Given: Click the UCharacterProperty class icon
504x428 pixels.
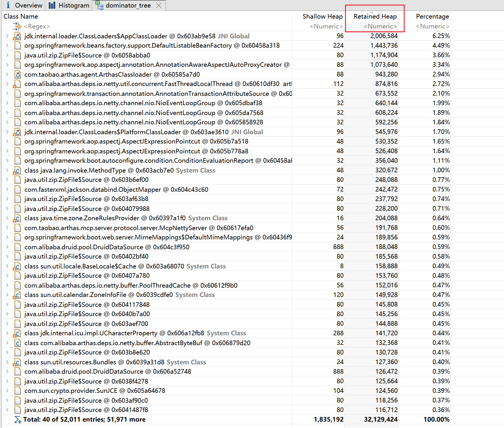Looking at the screenshot, I should (17, 334).
